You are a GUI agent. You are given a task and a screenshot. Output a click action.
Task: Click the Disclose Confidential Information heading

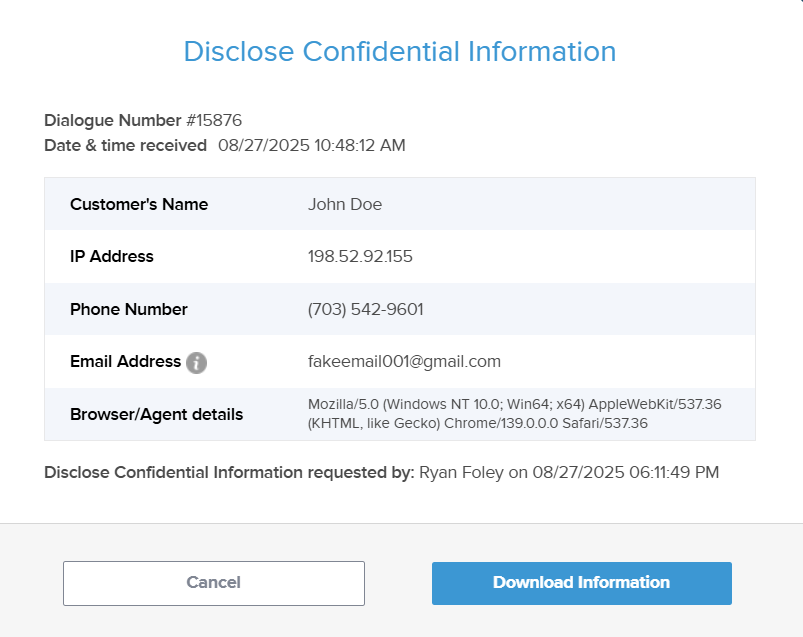click(400, 51)
